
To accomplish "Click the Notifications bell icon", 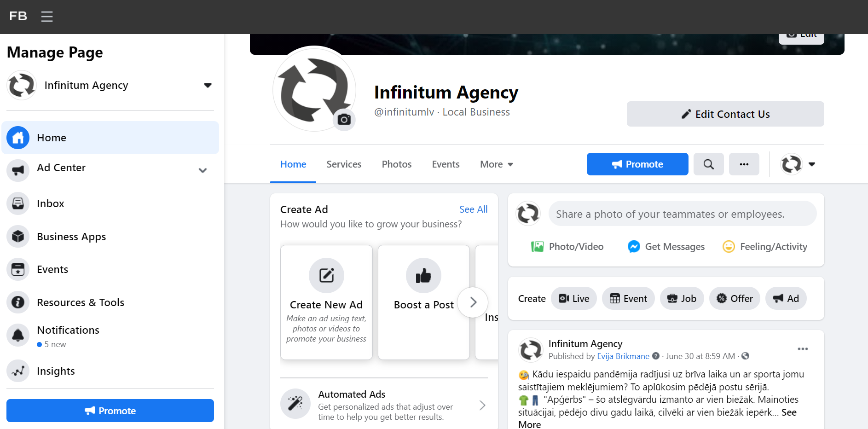I will 18,335.
